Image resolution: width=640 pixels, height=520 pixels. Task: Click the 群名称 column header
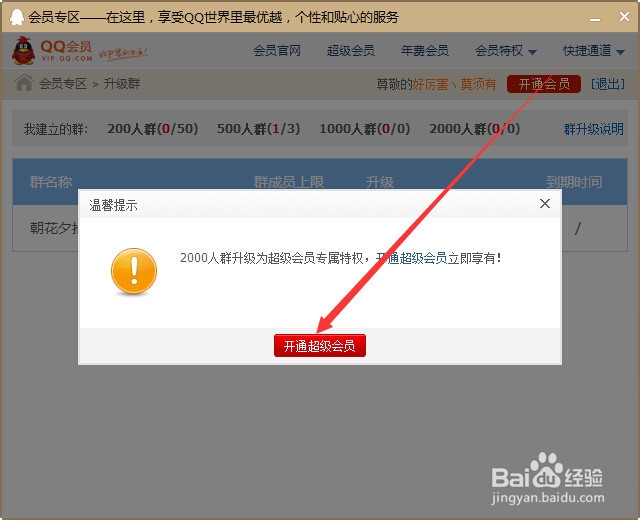[x=51, y=182]
